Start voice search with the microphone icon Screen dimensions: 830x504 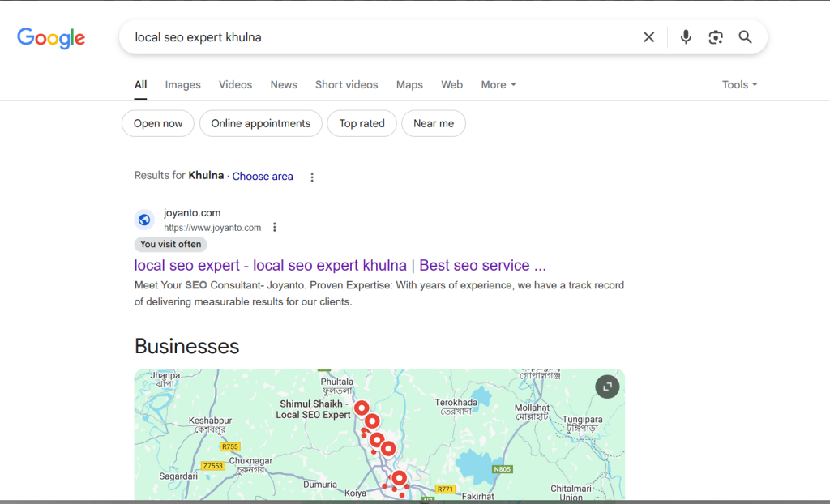click(686, 37)
